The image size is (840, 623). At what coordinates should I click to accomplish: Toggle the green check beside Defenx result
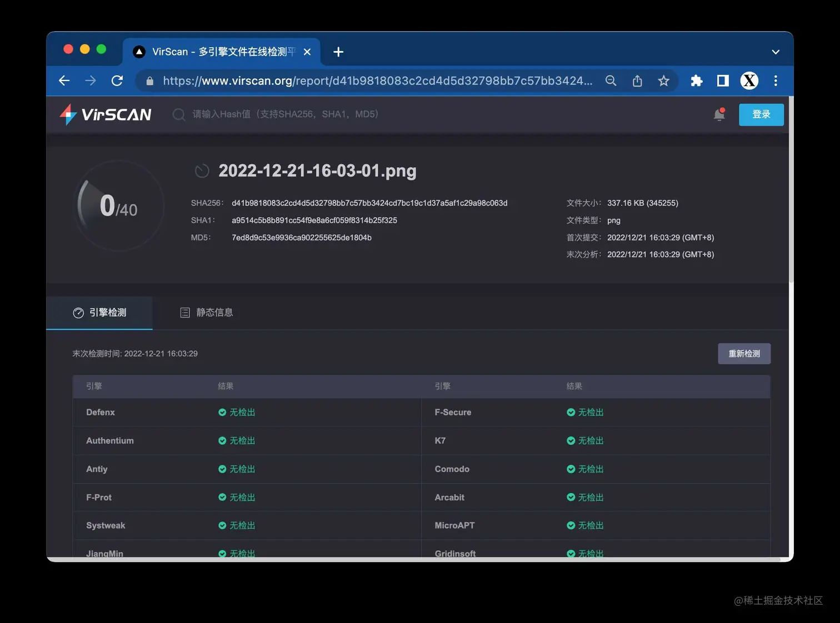click(x=222, y=412)
